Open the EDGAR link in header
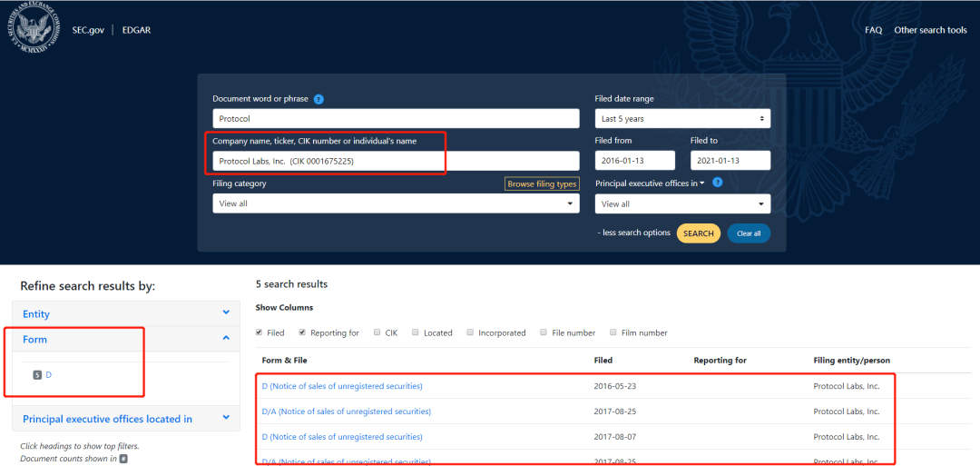Viewport: 980px width, 466px height. pyautogui.click(x=135, y=30)
